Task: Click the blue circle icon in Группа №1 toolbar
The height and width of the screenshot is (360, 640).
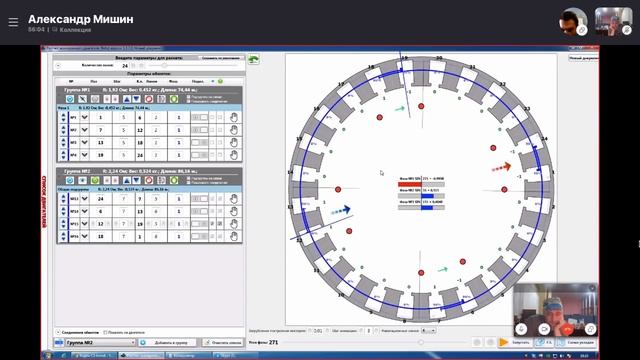Action: point(70,99)
